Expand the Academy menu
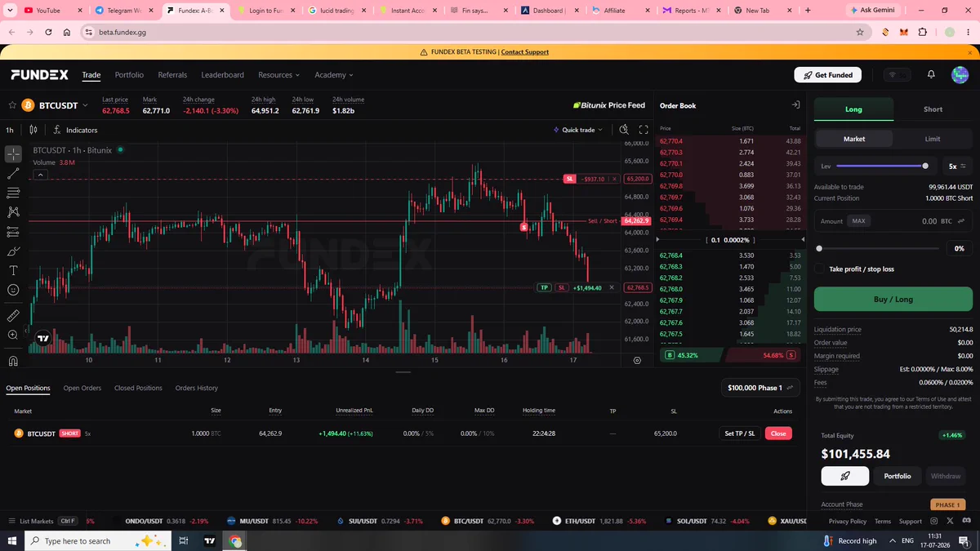 334,75
